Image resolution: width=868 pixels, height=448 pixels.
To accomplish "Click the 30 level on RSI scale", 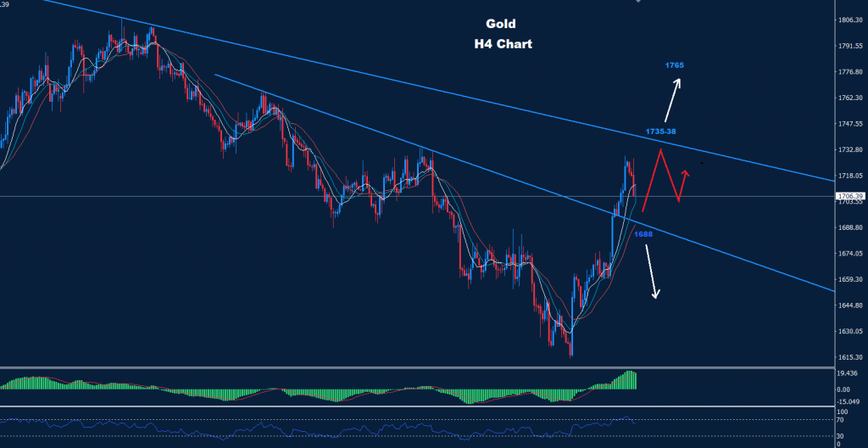I will pyautogui.click(x=841, y=436).
